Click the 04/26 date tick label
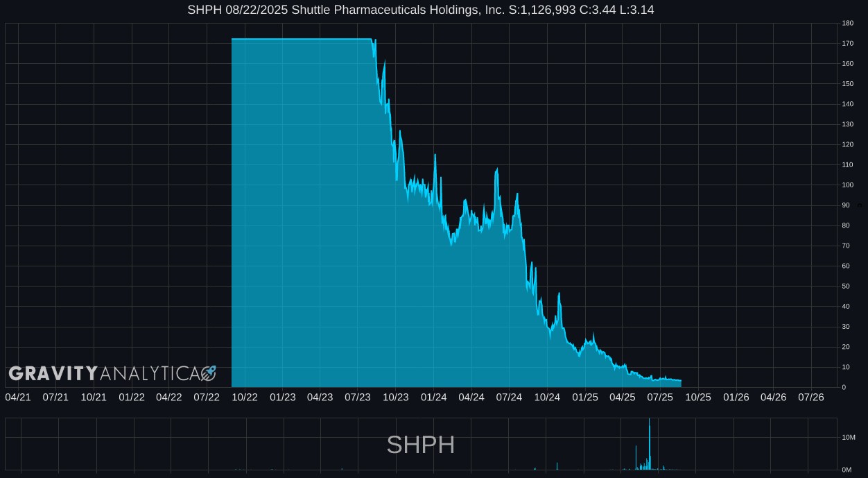 pos(774,397)
